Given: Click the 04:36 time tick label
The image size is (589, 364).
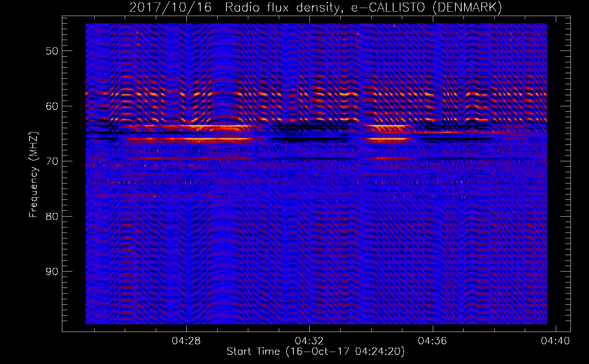Looking at the screenshot, I should pos(432,341).
